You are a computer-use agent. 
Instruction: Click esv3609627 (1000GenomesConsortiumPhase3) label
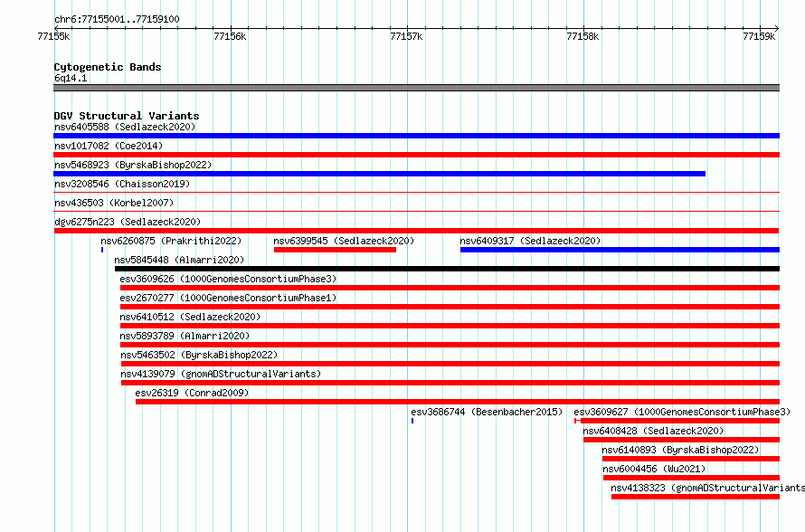click(x=682, y=412)
